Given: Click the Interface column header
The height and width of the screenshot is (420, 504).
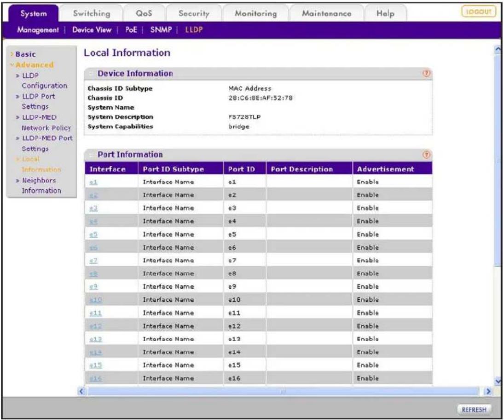Looking at the screenshot, I should [111, 169].
